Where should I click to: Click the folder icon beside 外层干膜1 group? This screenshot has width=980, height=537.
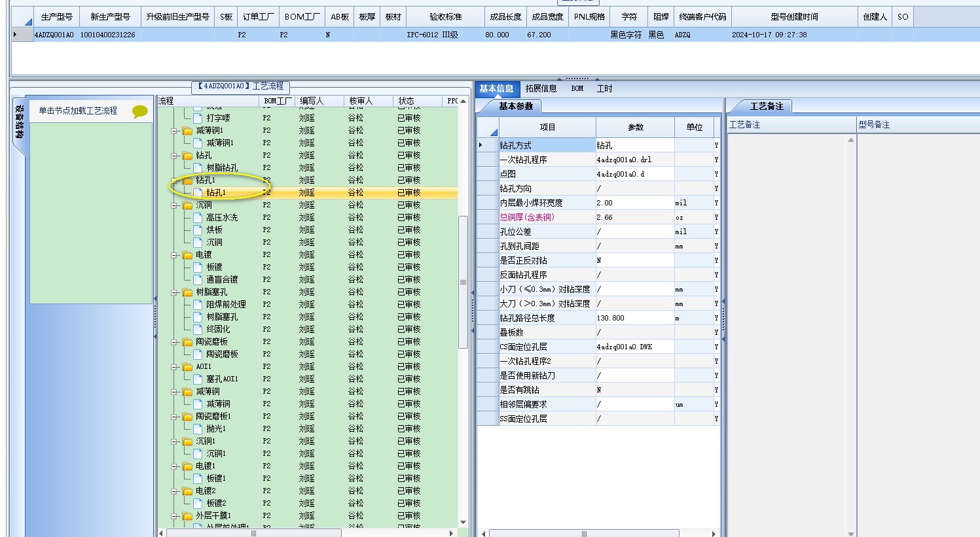pos(188,516)
